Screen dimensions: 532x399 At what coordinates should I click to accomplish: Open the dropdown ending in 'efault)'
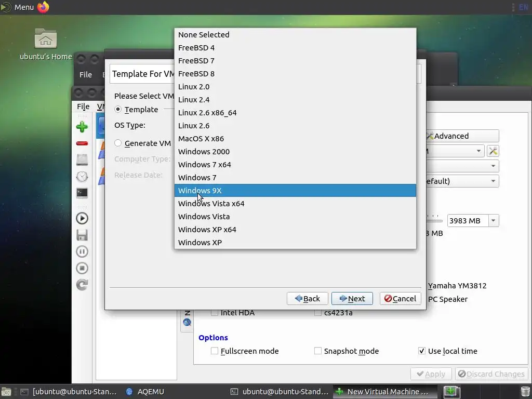point(462,181)
